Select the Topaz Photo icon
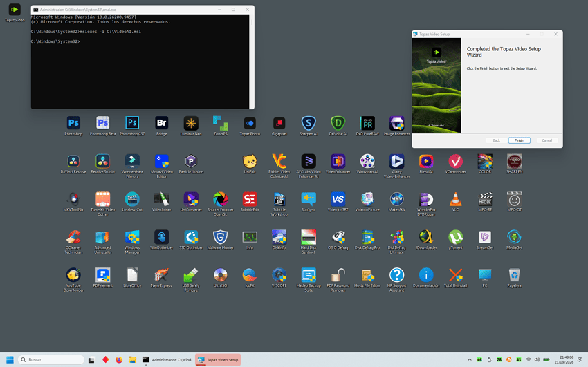The width and height of the screenshot is (588, 367). click(250, 126)
